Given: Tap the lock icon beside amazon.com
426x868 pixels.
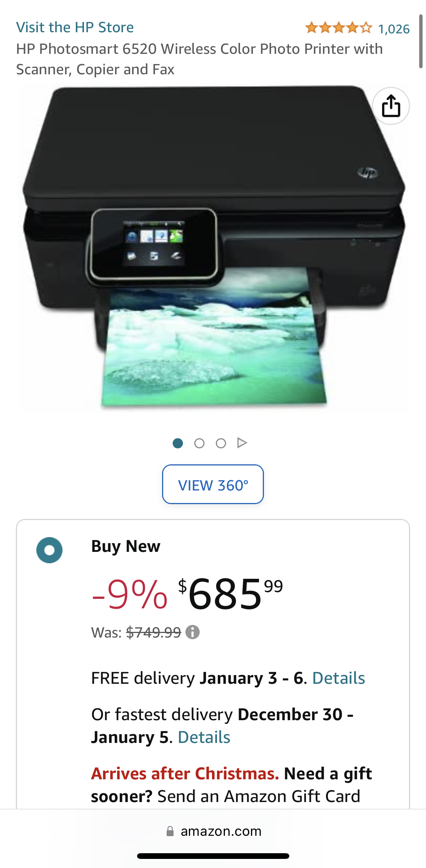Looking at the screenshot, I should [170, 831].
